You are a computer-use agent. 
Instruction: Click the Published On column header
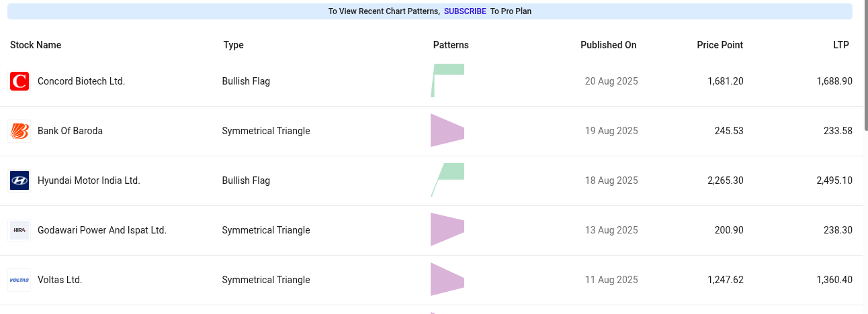coord(608,45)
